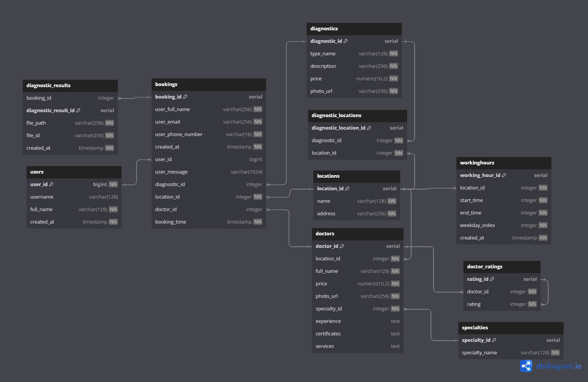Click the file_id row in diagnostic_results

coord(70,136)
